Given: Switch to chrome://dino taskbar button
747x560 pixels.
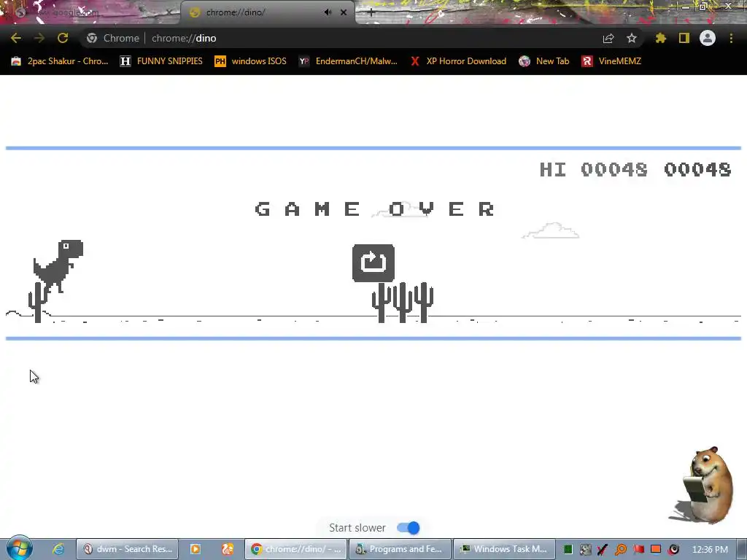Looking at the screenshot, I should 296,549.
